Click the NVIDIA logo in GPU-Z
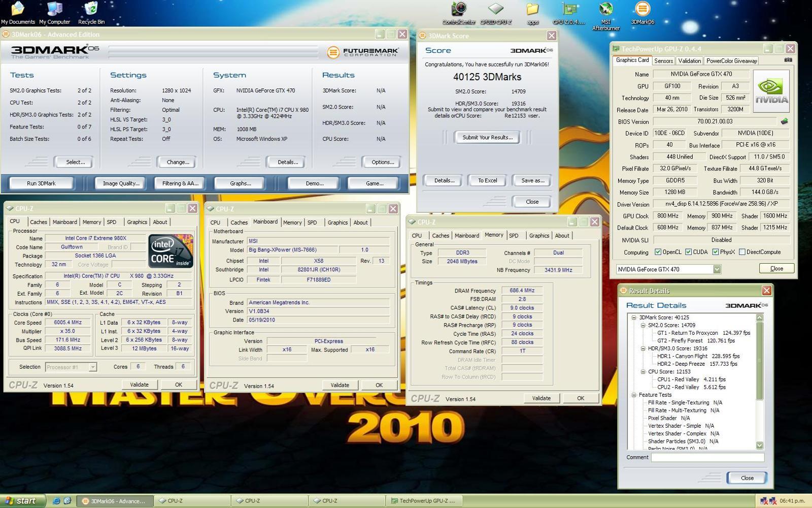The height and width of the screenshot is (508, 812). [x=771, y=91]
